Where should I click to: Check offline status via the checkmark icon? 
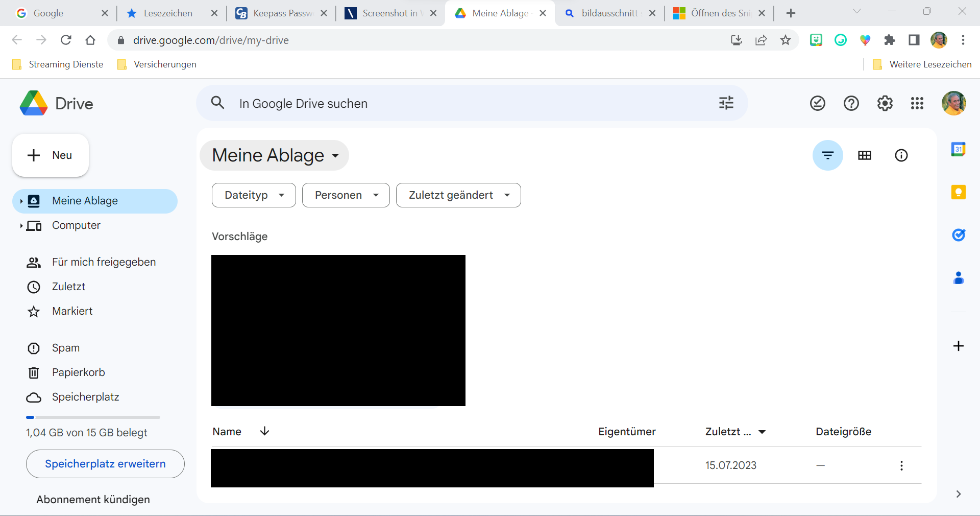point(817,103)
